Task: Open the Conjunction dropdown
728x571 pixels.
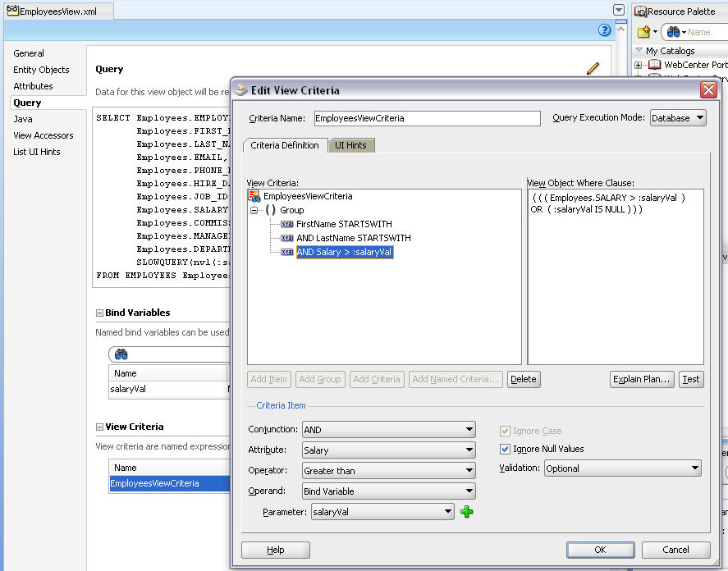Action: click(x=388, y=429)
